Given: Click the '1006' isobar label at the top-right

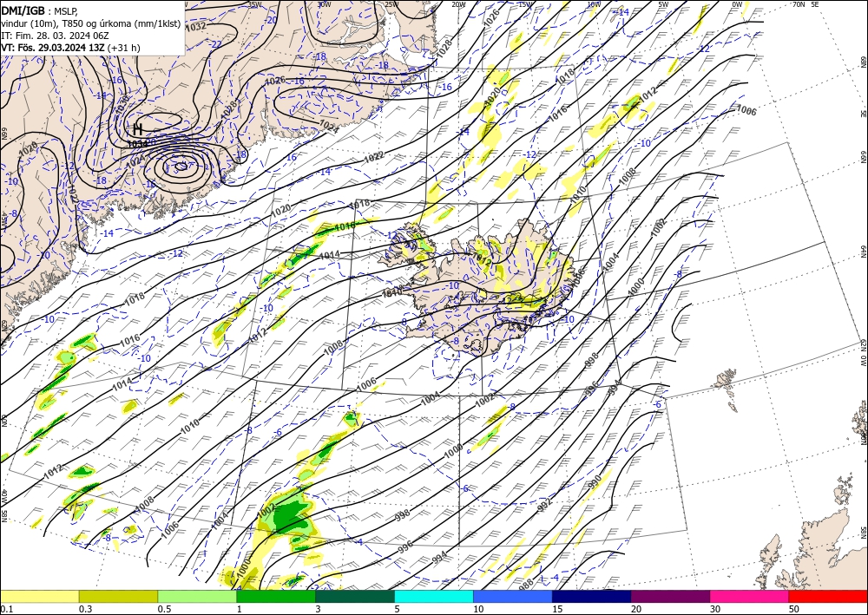Looking at the screenshot, I should tap(746, 110).
